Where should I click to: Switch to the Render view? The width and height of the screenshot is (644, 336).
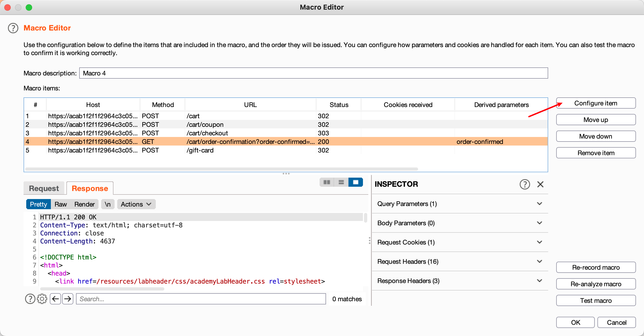(84, 204)
